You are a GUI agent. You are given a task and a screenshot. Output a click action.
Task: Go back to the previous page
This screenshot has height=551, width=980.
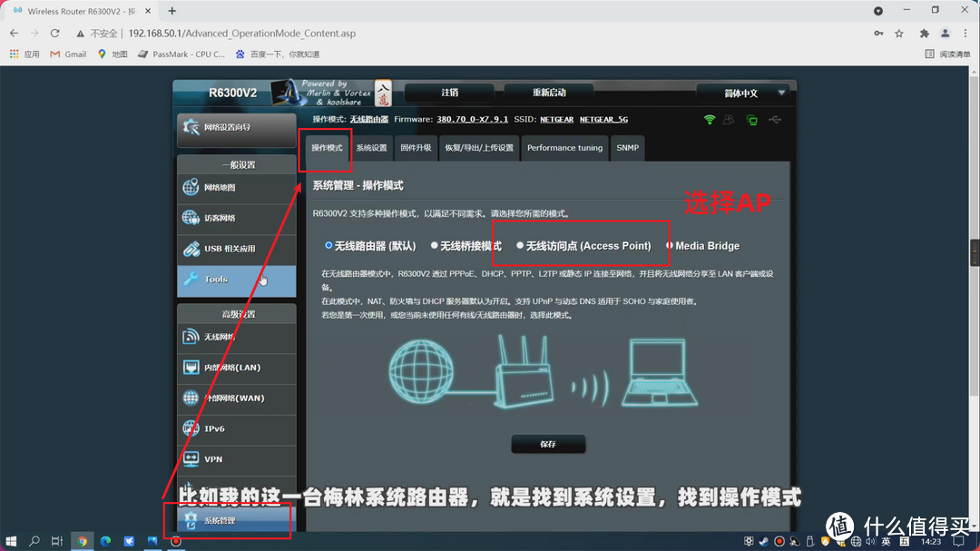[14, 34]
